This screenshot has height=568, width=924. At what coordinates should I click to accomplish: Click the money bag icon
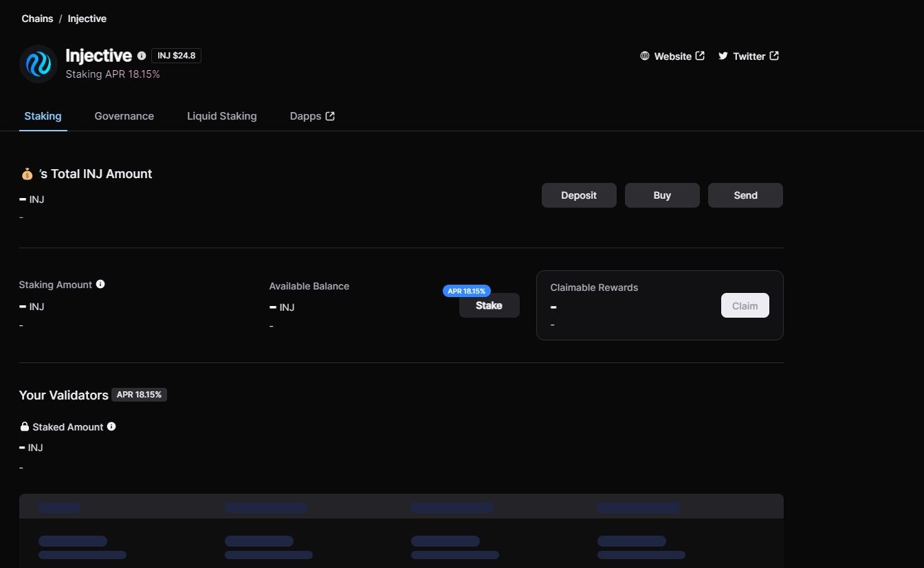(27, 175)
